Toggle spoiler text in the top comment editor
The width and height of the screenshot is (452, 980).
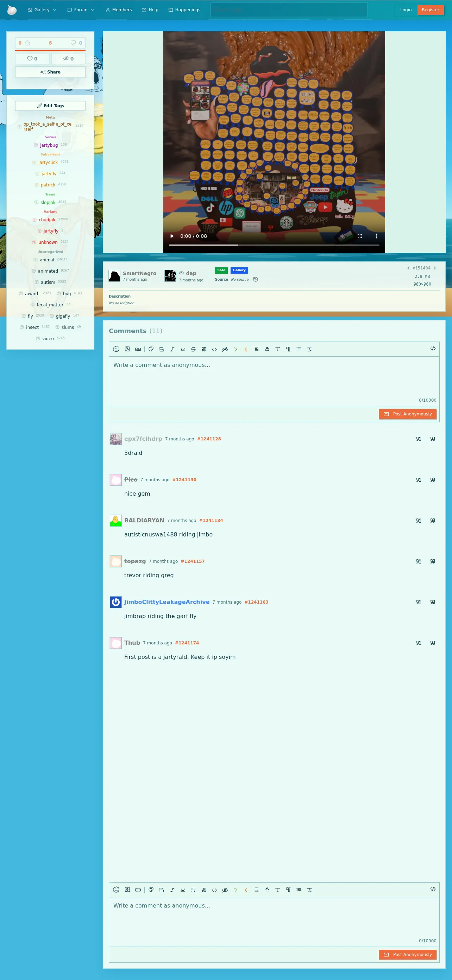tap(225, 349)
